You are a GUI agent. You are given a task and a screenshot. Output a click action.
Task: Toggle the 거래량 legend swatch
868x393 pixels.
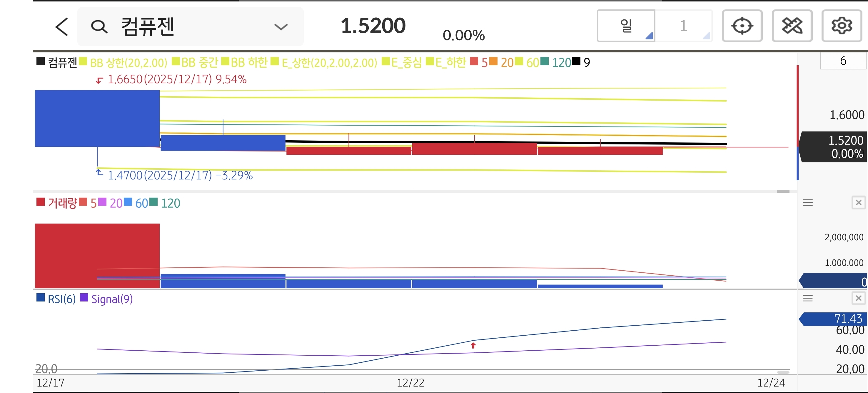(41, 202)
